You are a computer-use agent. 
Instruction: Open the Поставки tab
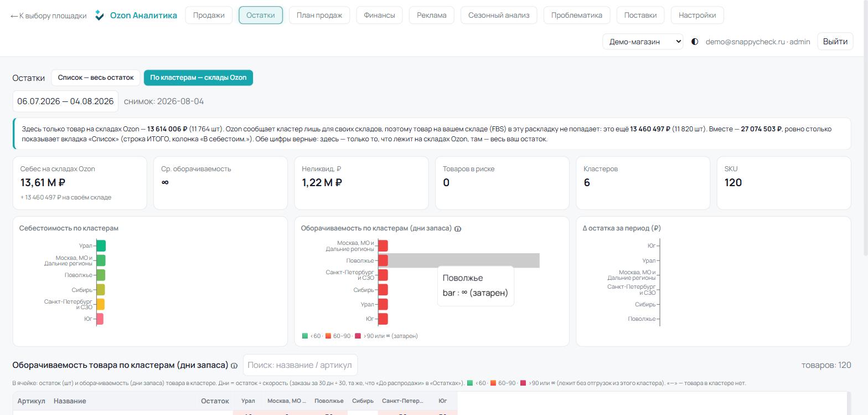tap(640, 15)
